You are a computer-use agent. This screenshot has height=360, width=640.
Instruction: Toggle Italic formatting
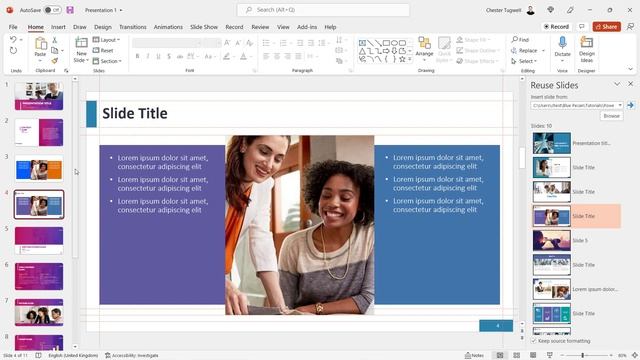click(148, 56)
